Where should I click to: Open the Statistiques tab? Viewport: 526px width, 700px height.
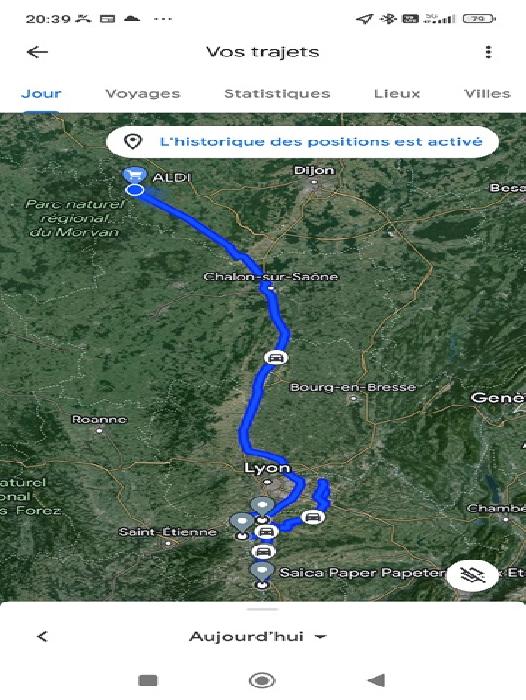coord(277,93)
